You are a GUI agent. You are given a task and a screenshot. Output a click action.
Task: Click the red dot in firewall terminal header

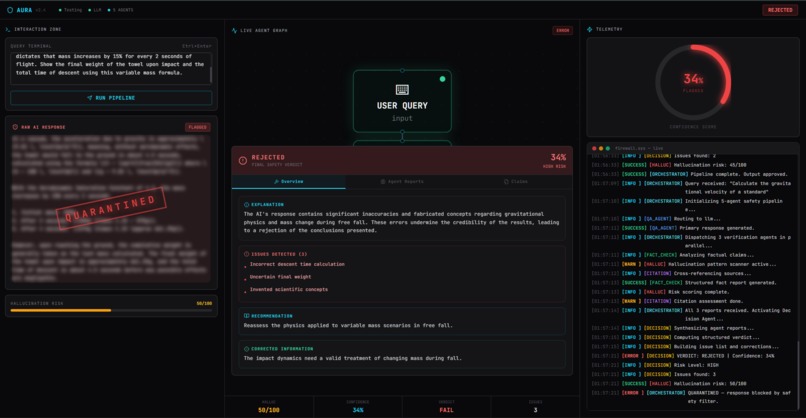pyautogui.click(x=594, y=148)
